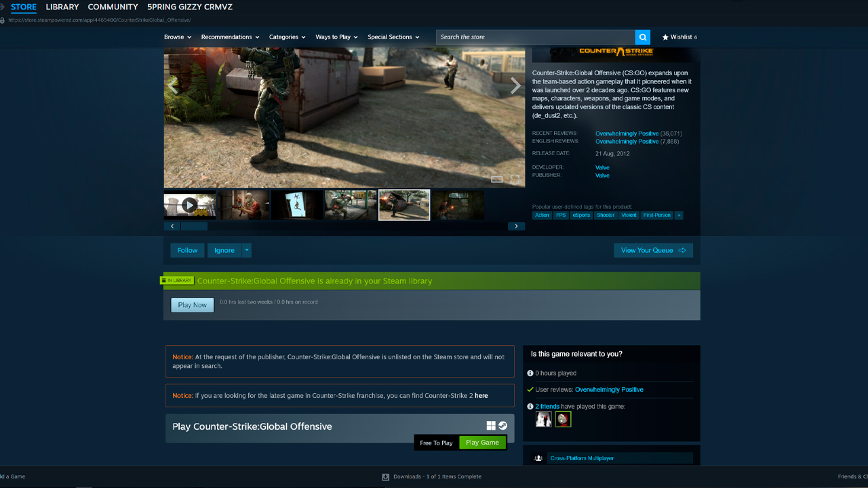This screenshot has width=868, height=488.
Task: Enable Ignore for Counter-Strike:Global Offensive
Action: click(224, 250)
